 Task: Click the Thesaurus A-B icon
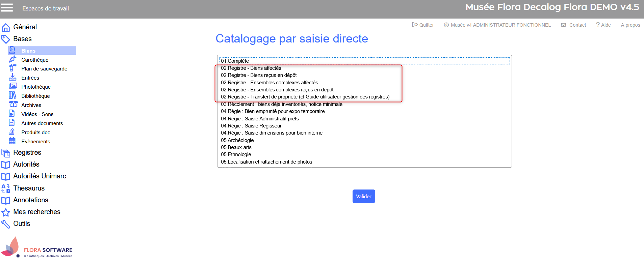6,188
